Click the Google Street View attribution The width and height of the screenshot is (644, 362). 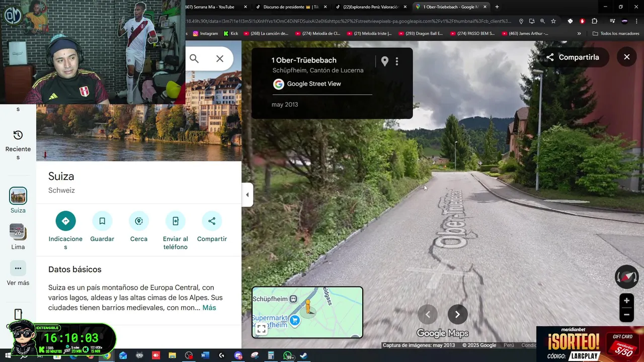tap(307, 84)
